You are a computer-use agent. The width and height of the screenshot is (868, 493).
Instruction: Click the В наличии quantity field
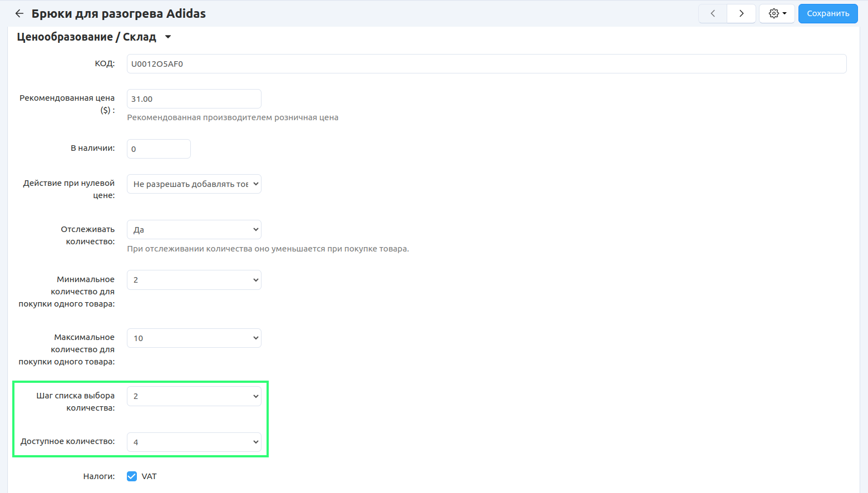159,149
